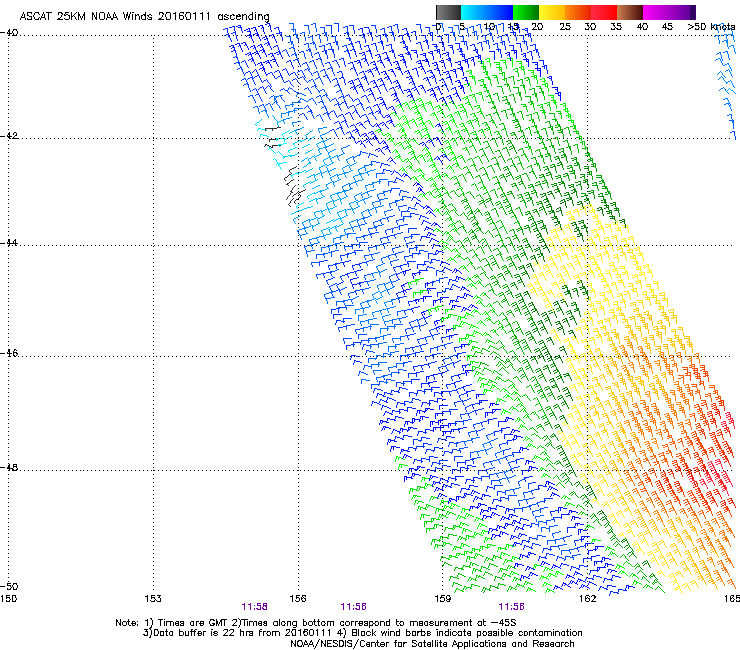Click the longitude label 156

(298, 599)
